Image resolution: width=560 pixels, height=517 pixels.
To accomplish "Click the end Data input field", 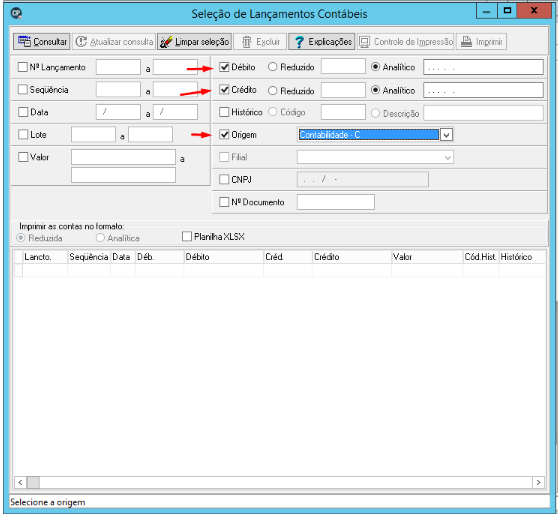I will [x=175, y=112].
